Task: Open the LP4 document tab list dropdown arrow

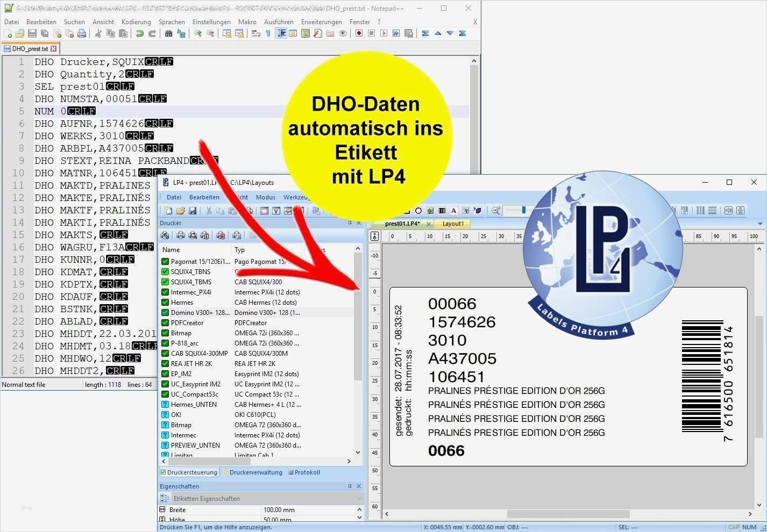Action: (x=760, y=224)
